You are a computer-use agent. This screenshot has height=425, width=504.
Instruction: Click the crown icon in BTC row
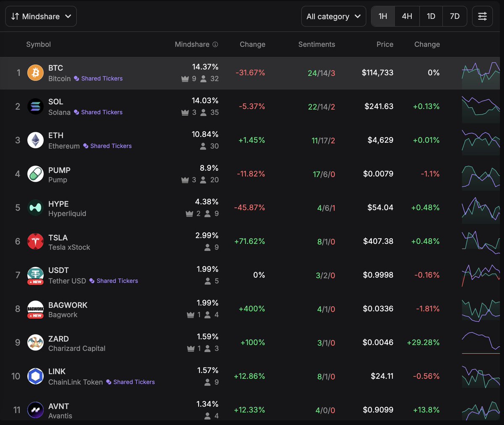click(185, 78)
